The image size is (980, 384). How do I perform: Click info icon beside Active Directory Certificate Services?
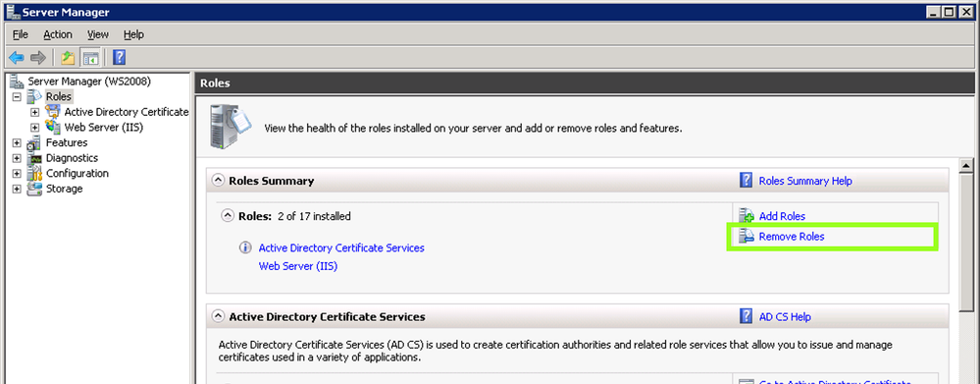coord(245,247)
